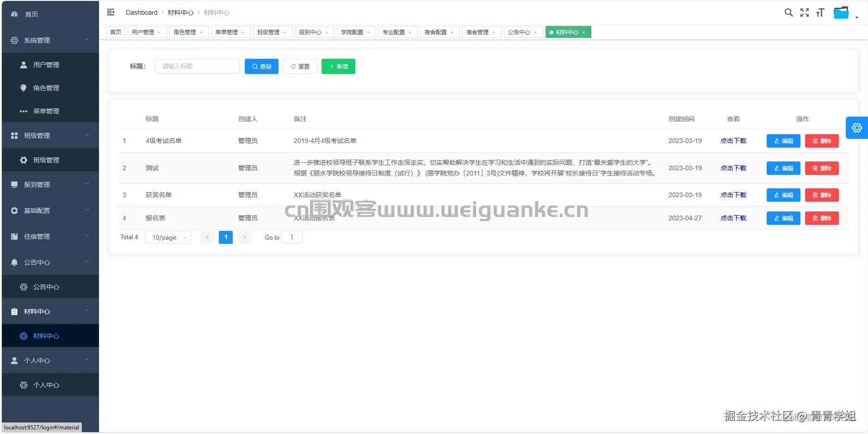The height and width of the screenshot is (434, 868).
Task: Expand the 住宿管理 sidebar group
Action: (x=50, y=236)
